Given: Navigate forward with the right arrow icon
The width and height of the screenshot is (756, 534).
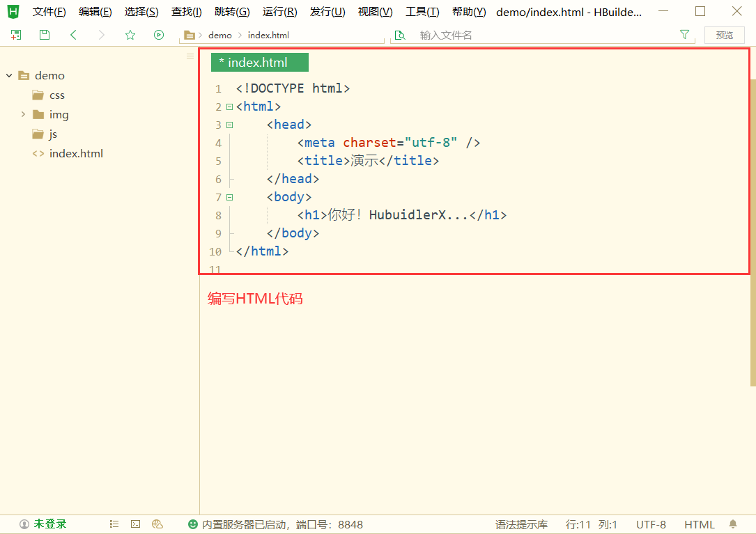Looking at the screenshot, I should point(102,35).
